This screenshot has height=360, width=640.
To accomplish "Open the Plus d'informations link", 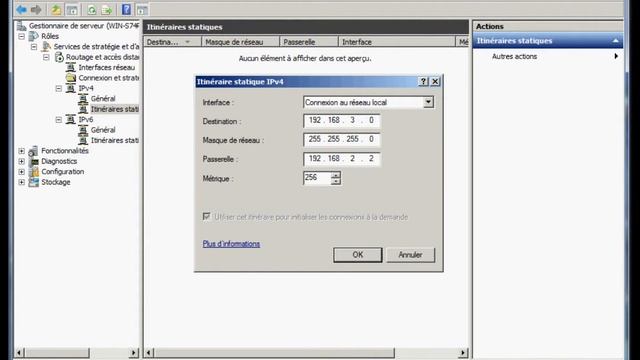I will pyautogui.click(x=231, y=244).
